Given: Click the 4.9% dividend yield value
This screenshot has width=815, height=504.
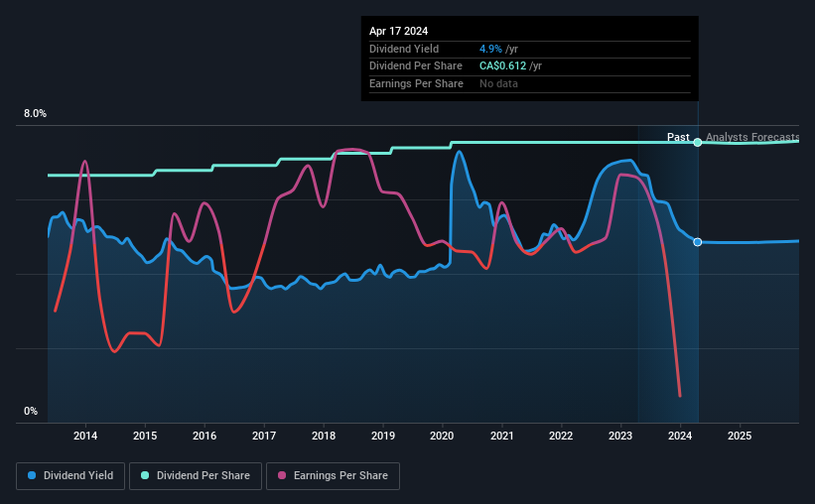Looking at the screenshot, I should tap(490, 49).
